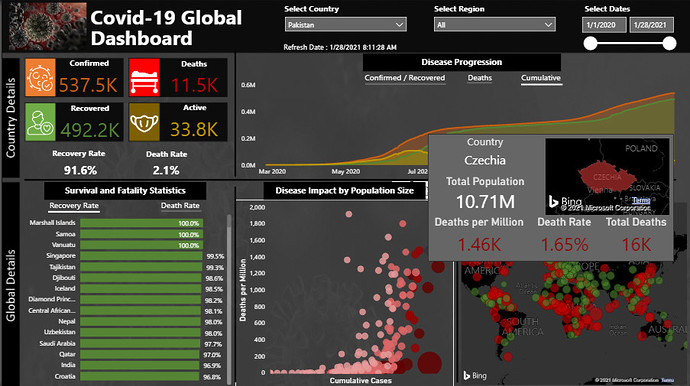Click the end date field 1/28/2021
The image size is (690, 386).
click(x=651, y=25)
